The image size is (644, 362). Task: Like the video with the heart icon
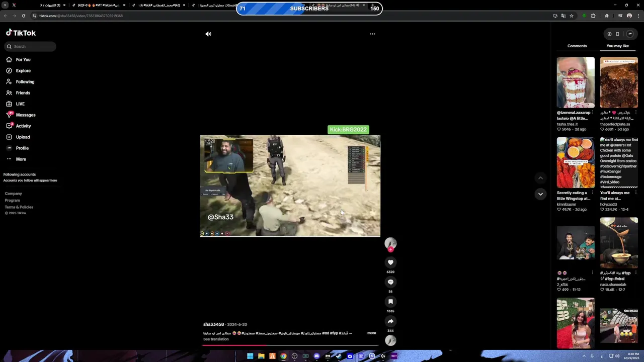[x=390, y=262]
